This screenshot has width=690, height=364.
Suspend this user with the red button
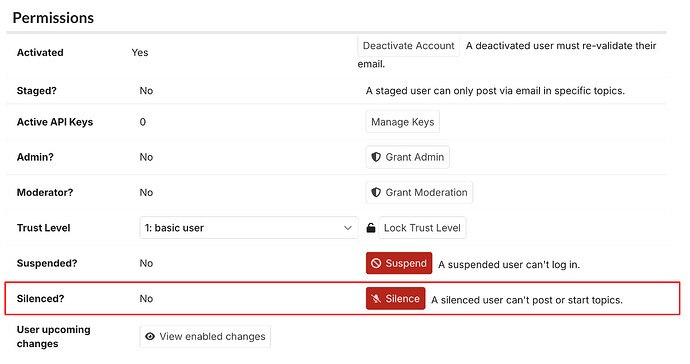[399, 263]
